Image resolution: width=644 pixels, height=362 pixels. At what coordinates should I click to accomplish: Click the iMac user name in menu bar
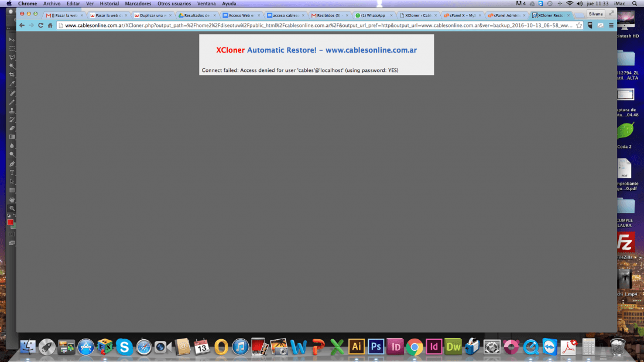pos(619,4)
